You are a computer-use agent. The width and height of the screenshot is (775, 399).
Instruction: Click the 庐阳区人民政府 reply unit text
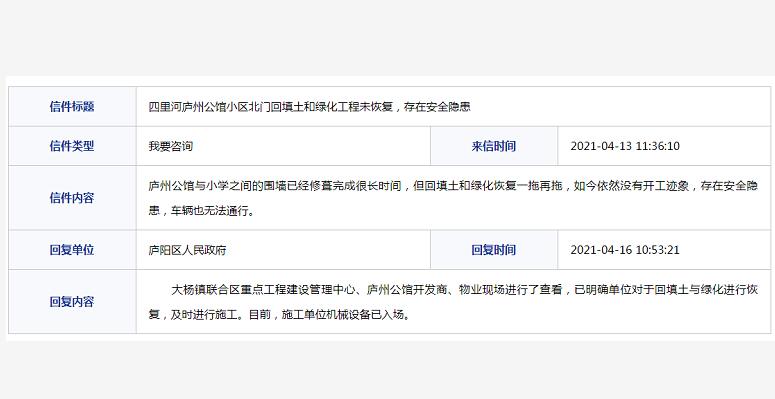pyautogui.click(x=187, y=250)
